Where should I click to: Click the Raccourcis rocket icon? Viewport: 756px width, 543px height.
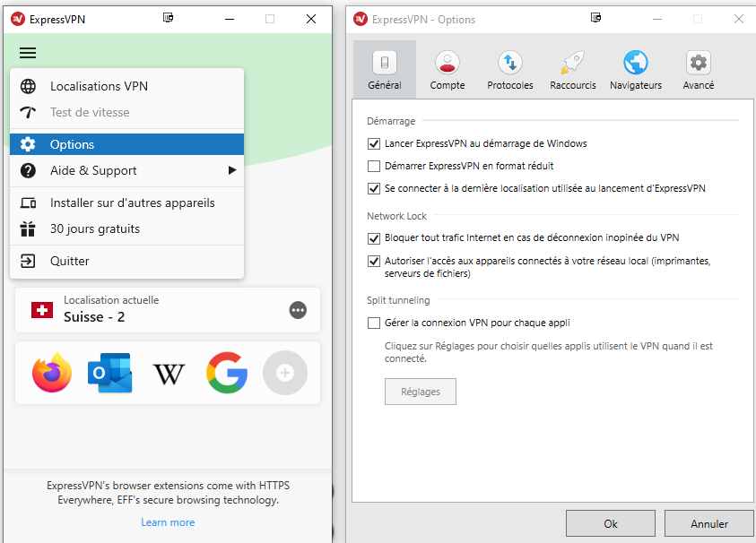click(x=573, y=62)
